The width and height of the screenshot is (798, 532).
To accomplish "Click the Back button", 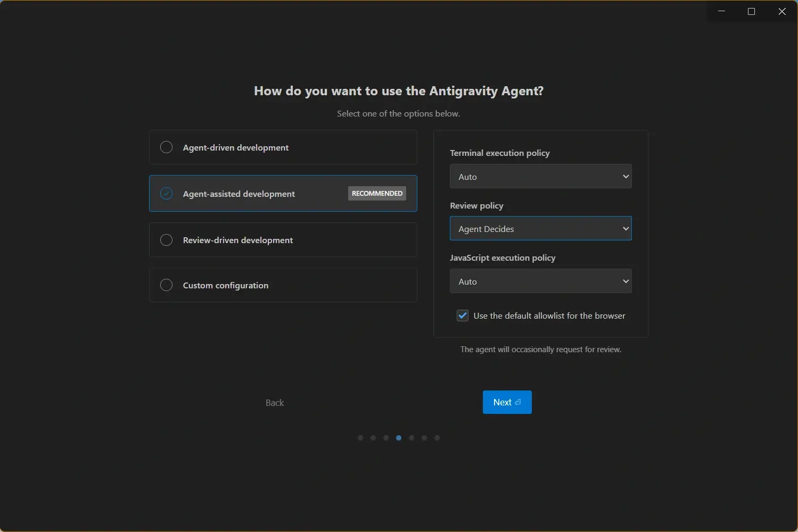I will [x=274, y=403].
